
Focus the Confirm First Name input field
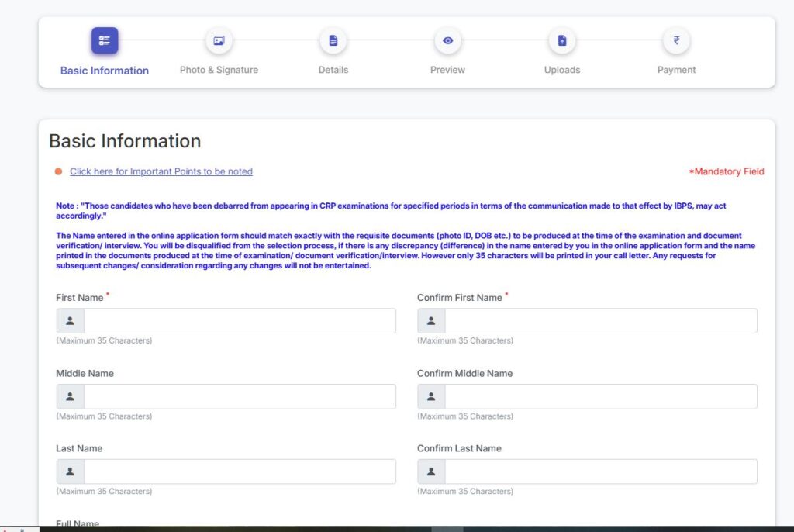pyautogui.click(x=600, y=321)
